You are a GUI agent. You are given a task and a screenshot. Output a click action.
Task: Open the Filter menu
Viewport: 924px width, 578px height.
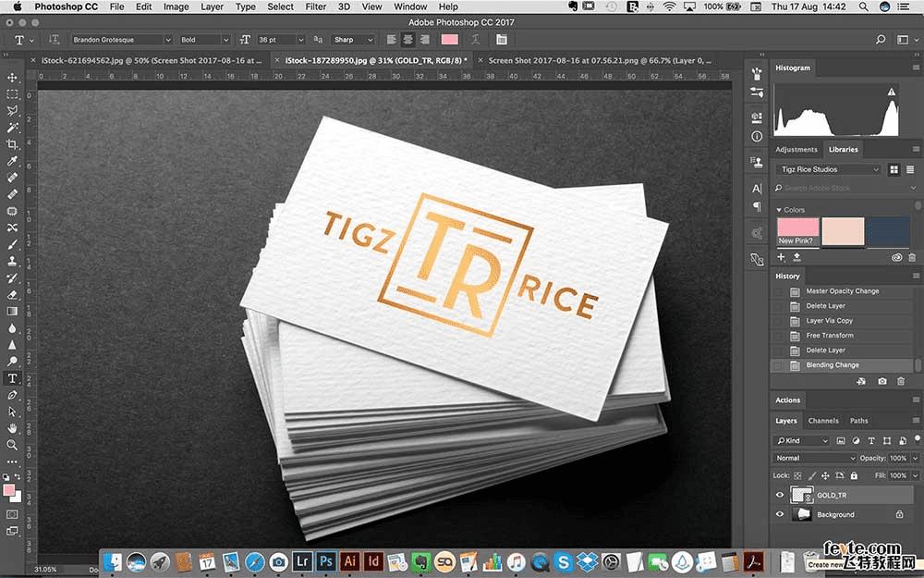(316, 6)
